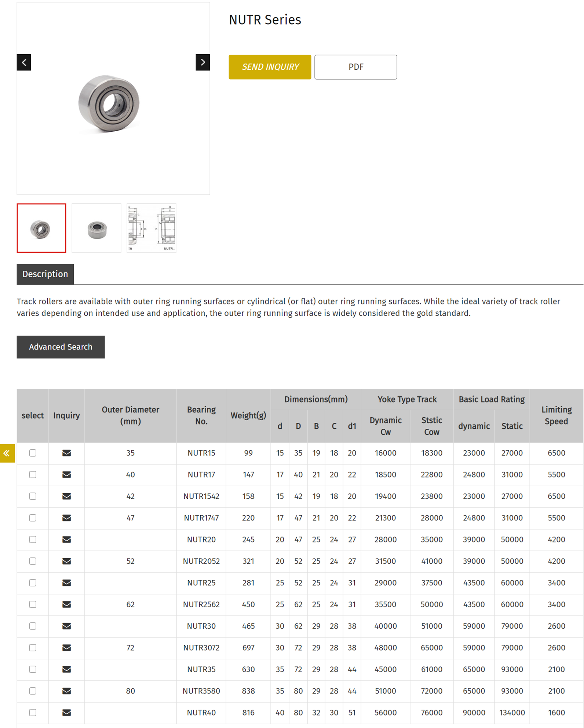Show previous product image with left arrow

pos(24,62)
